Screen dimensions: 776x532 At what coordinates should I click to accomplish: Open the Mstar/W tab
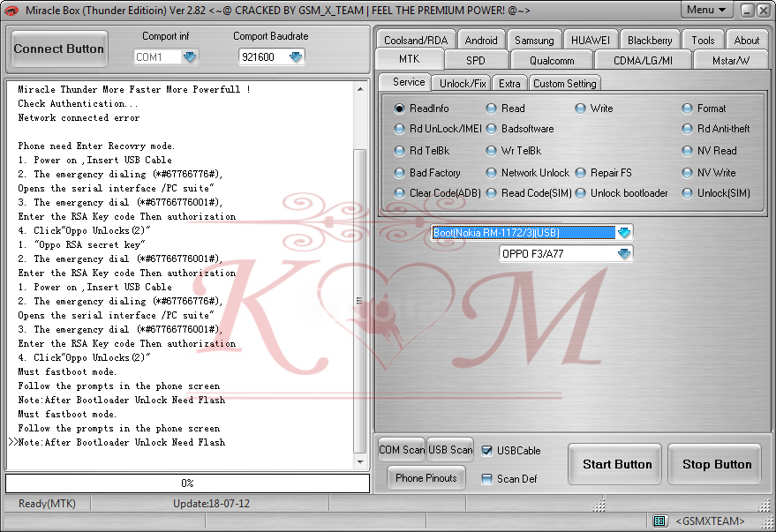pyautogui.click(x=730, y=60)
